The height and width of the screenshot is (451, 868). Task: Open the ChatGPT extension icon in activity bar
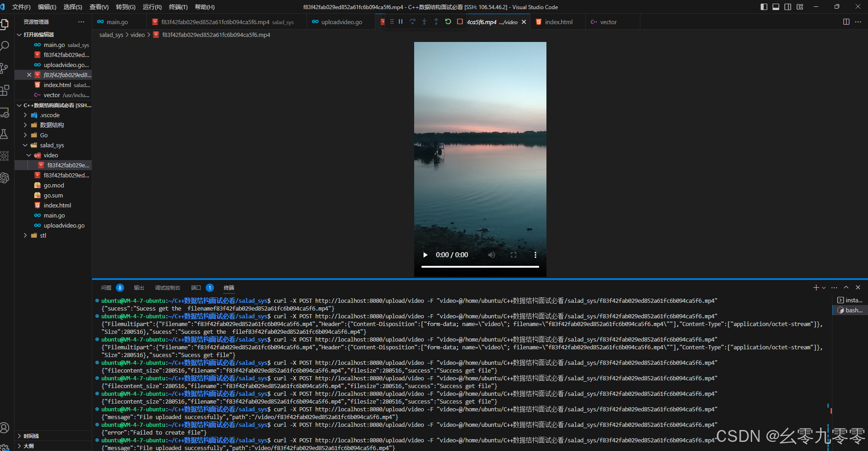tap(5, 177)
